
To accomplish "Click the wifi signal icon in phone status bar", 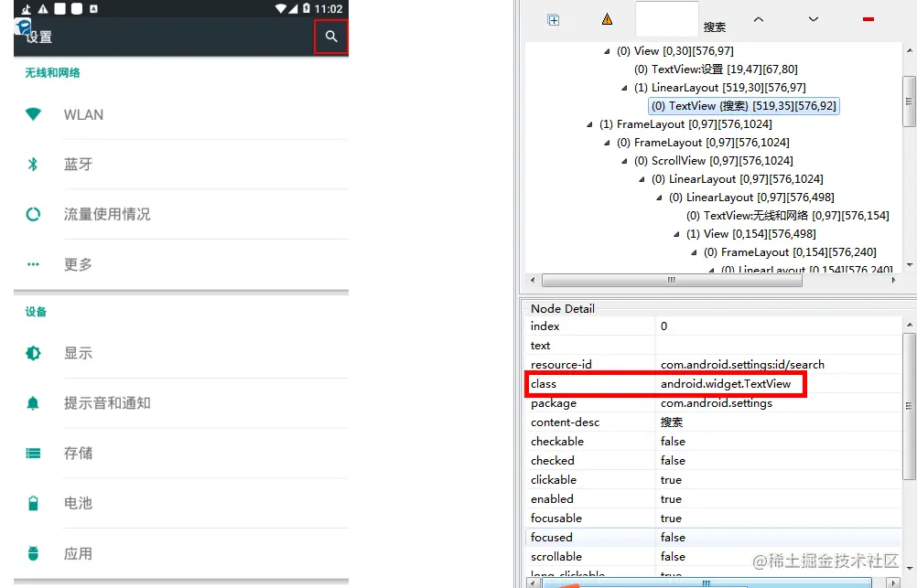I will tap(281, 9).
